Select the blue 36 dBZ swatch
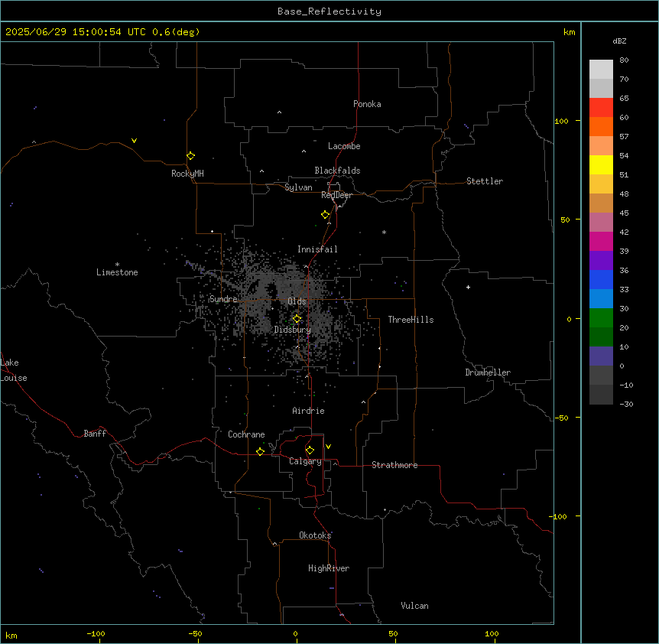 [x=601, y=279]
